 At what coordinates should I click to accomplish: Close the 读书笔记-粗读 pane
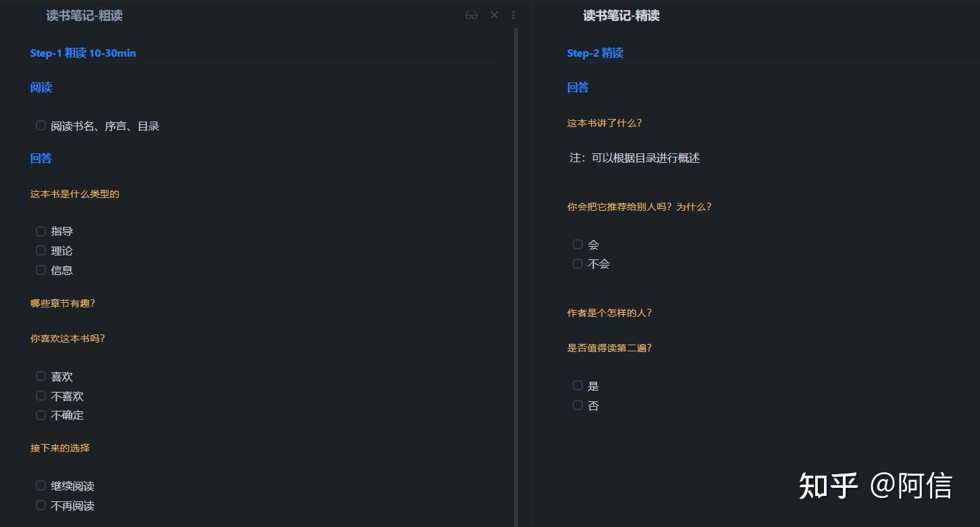494,15
